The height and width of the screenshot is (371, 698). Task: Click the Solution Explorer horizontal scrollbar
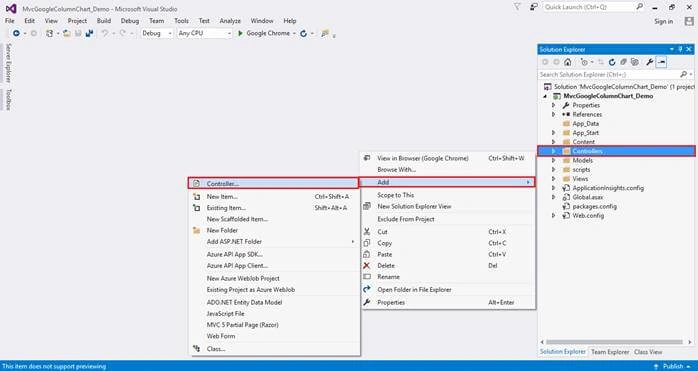tap(613, 342)
